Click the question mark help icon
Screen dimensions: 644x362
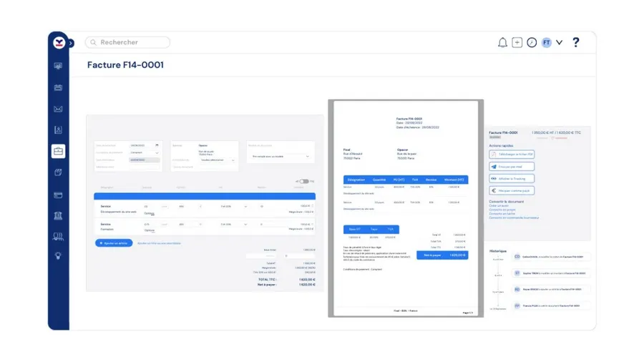click(575, 43)
